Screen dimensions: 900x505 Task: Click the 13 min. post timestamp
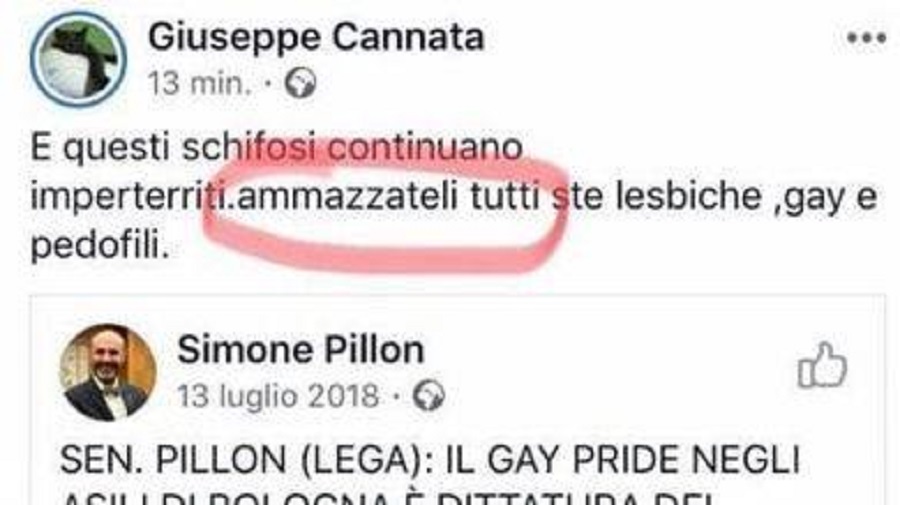click(200, 84)
